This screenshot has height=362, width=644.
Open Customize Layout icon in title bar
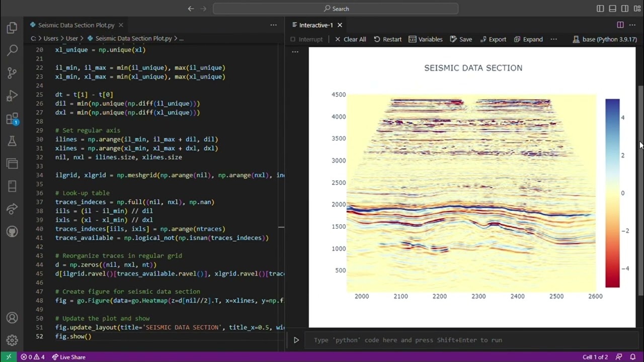pyautogui.click(x=637, y=9)
